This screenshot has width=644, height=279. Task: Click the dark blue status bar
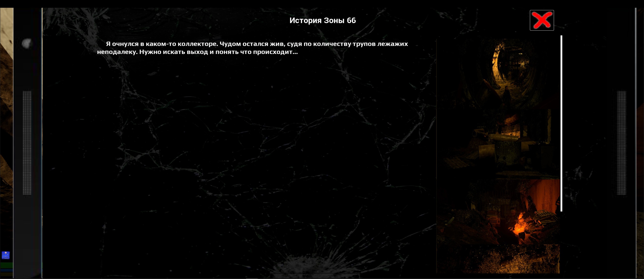click(6, 270)
